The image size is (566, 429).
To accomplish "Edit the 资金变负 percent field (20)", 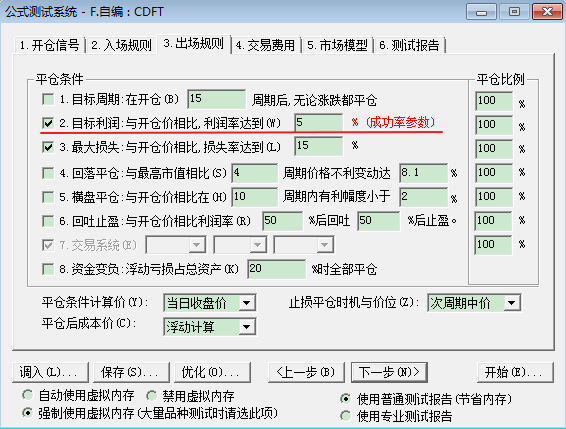I will [277, 269].
